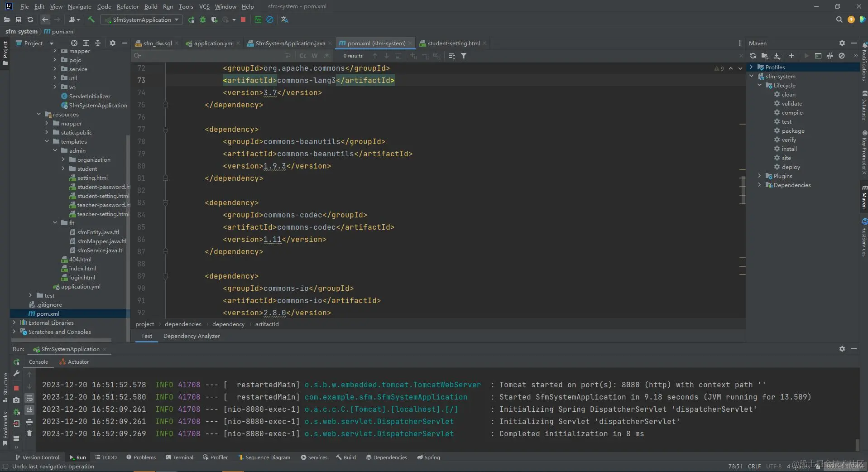Toggle Regex option in search bar

[326, 56]
